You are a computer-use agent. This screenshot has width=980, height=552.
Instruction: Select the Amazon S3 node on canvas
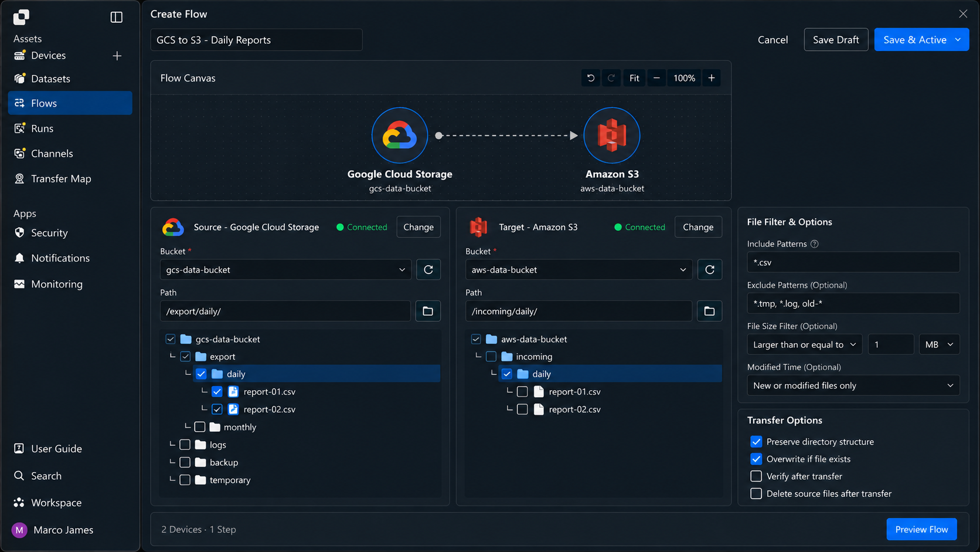coord(612,136)
